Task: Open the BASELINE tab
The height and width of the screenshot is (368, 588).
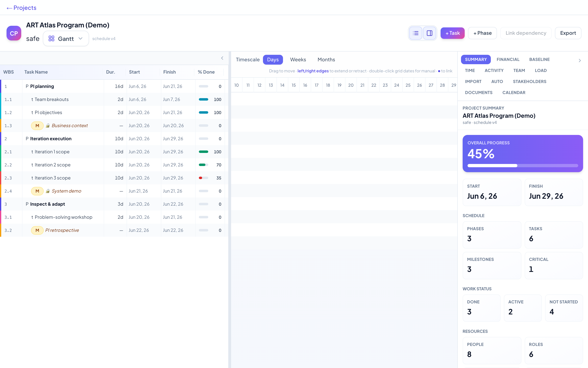Action: tap(539, 60)
